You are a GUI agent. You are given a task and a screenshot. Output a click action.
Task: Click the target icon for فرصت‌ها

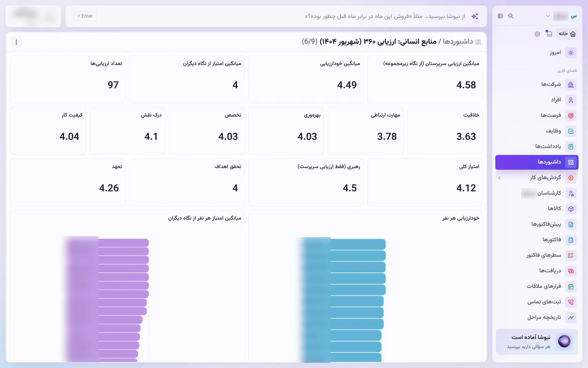[571, 116]
